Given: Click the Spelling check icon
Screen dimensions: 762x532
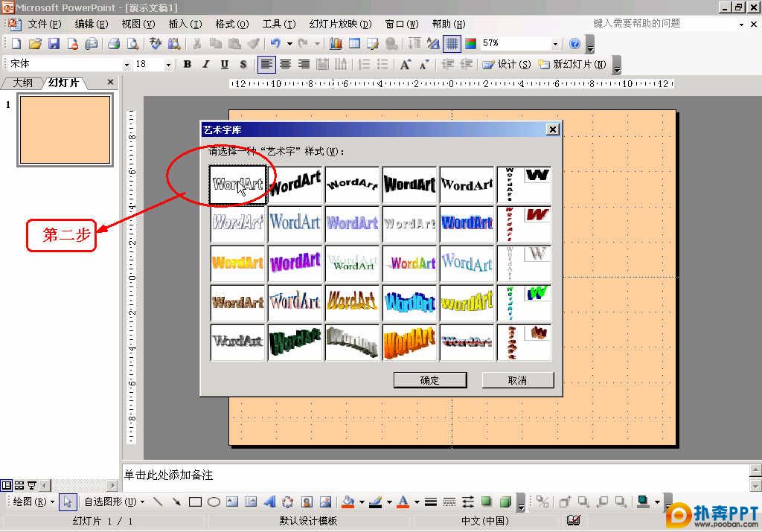Looking at the screenshot, I should point(155,44).
